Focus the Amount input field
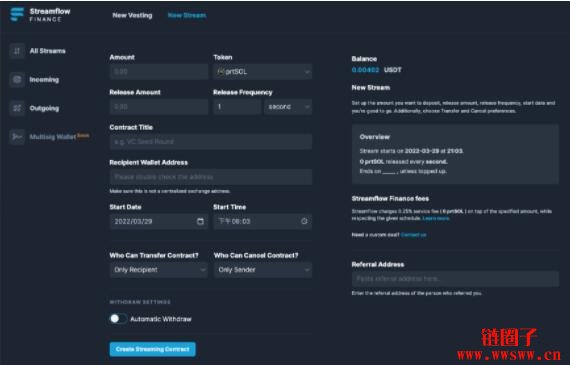This screenshot has width=570, height=365. (158, 72)
